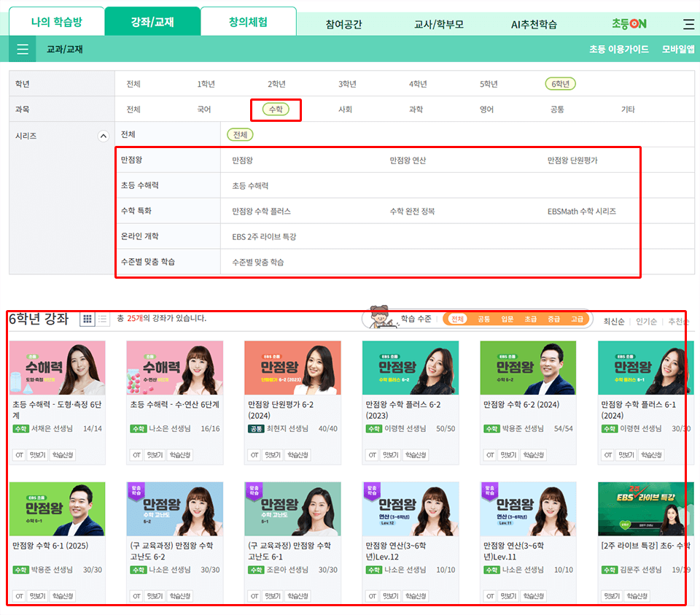700x615 pixels.
Task: Select 3학년 grade filter
Action: click(x=347, y=84)
